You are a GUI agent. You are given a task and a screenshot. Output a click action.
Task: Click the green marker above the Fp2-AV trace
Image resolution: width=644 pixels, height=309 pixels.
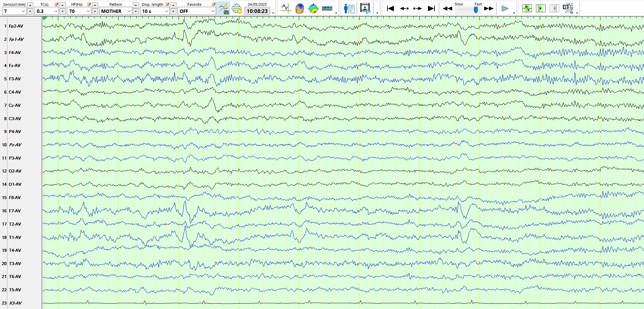45,18
